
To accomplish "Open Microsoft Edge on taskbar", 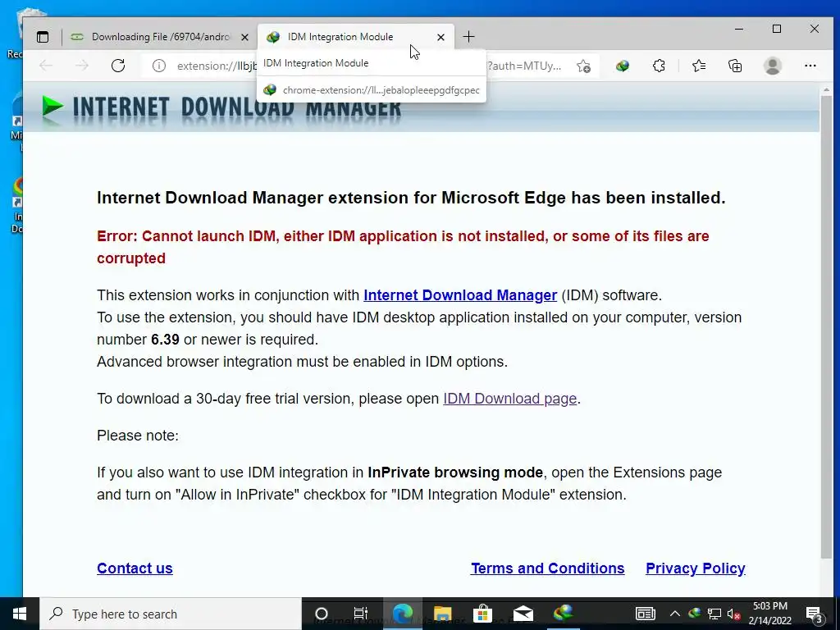I will [402, 614].
